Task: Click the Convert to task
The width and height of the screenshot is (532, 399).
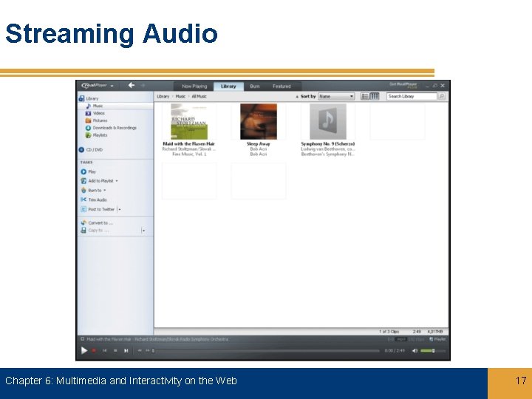Action: pos(97,223)
